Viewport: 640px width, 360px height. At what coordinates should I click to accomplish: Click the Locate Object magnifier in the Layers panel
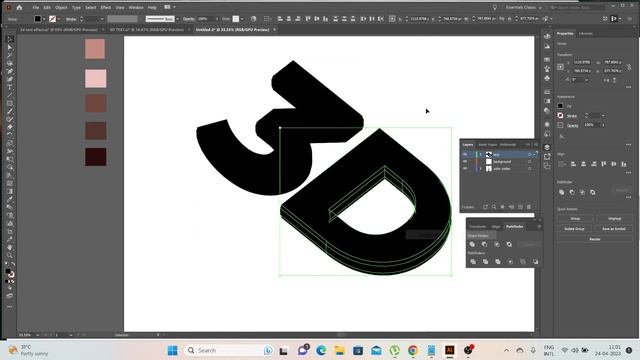pos(494,207)
